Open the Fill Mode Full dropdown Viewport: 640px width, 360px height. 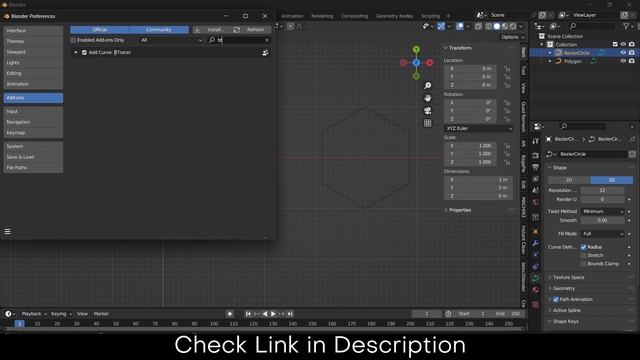603,234
